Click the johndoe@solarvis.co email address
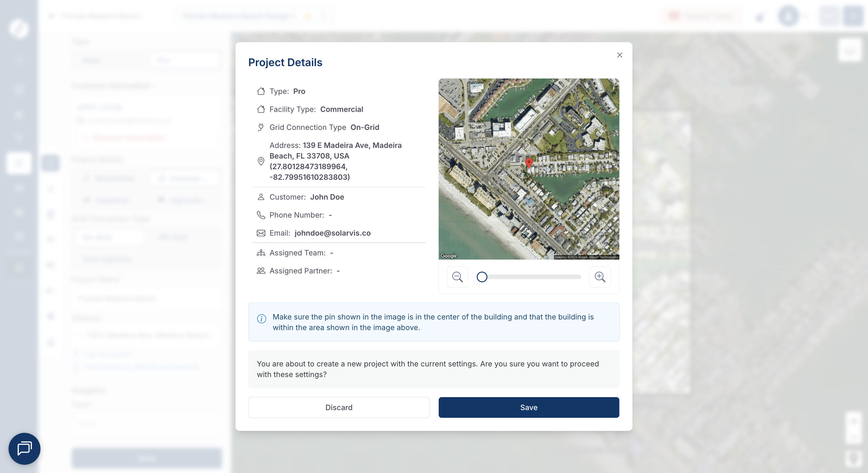The image size is (868, 473). 332,233
